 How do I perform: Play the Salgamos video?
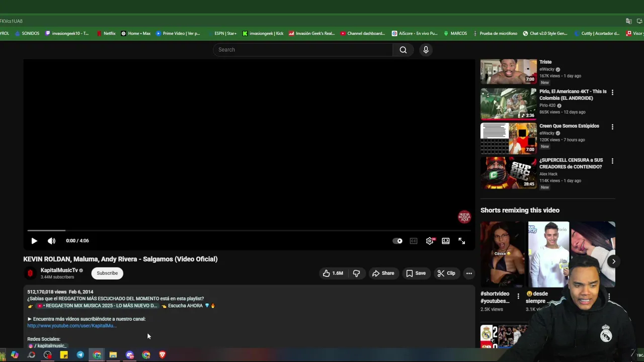tap(34, 241)
